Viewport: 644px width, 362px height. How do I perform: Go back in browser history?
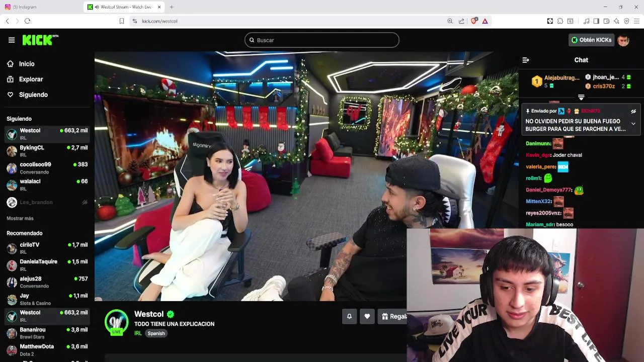click(x=7, y=21)
